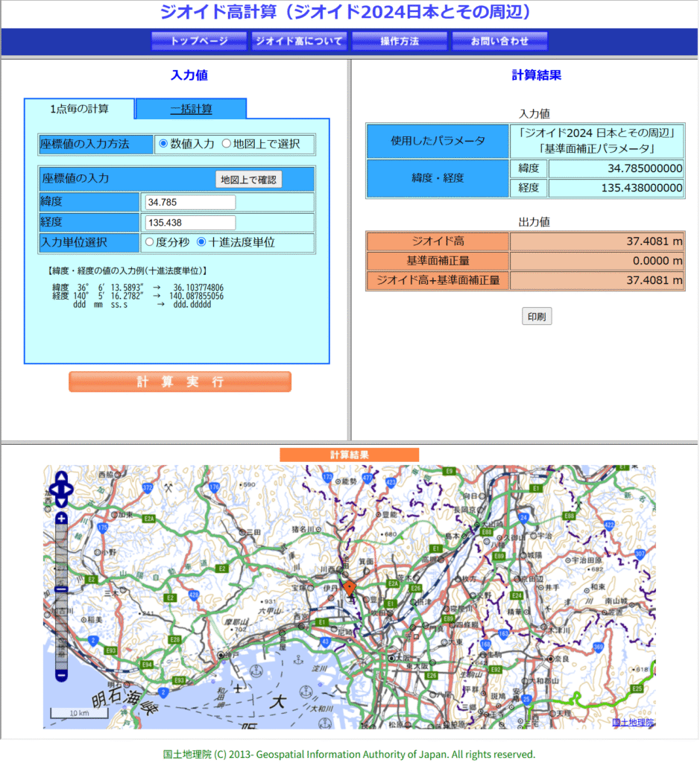Click the blue 入力値 panel heading
Viewport: 700px width, 763px height.
189,75
